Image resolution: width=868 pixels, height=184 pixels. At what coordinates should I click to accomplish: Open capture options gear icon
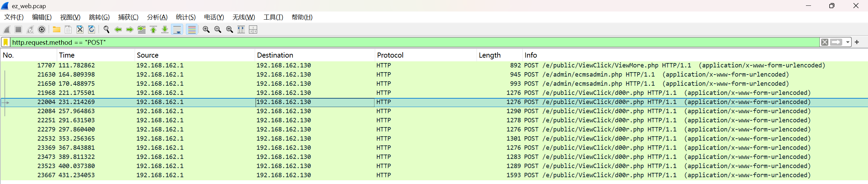(42, 30)
